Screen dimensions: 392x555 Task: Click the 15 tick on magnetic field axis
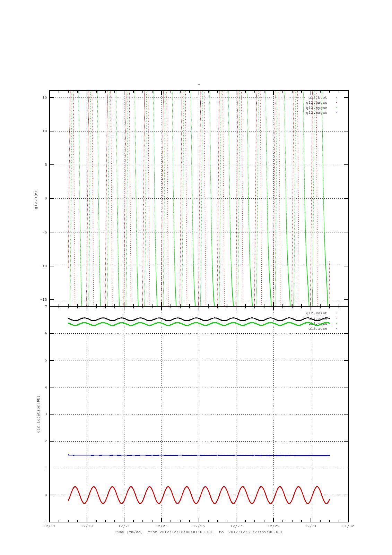tap(45, 97)
